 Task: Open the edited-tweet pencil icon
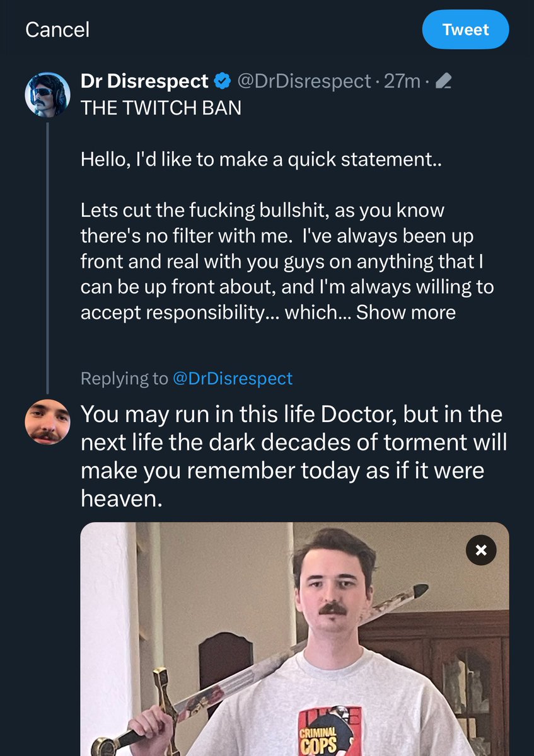point(444,81)
